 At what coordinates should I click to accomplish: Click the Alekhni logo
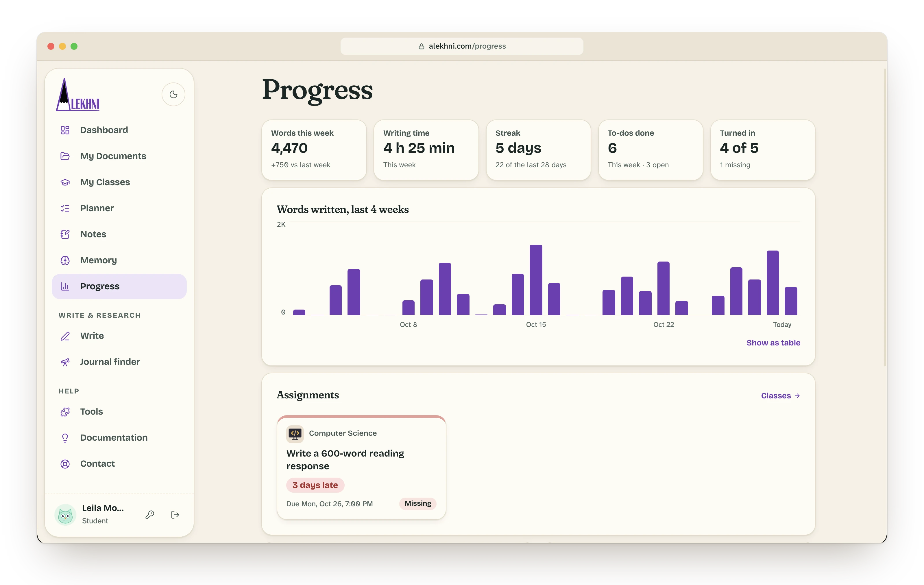(78, 95)
